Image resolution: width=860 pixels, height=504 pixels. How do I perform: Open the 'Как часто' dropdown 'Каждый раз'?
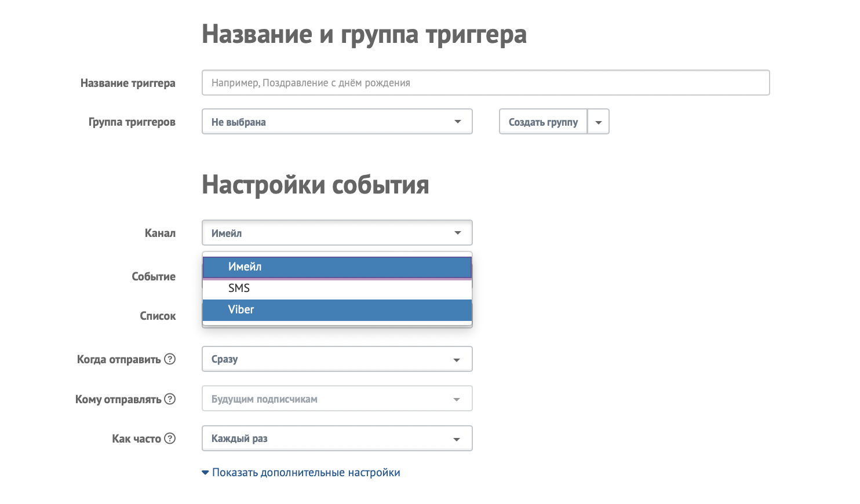(337, 439)
